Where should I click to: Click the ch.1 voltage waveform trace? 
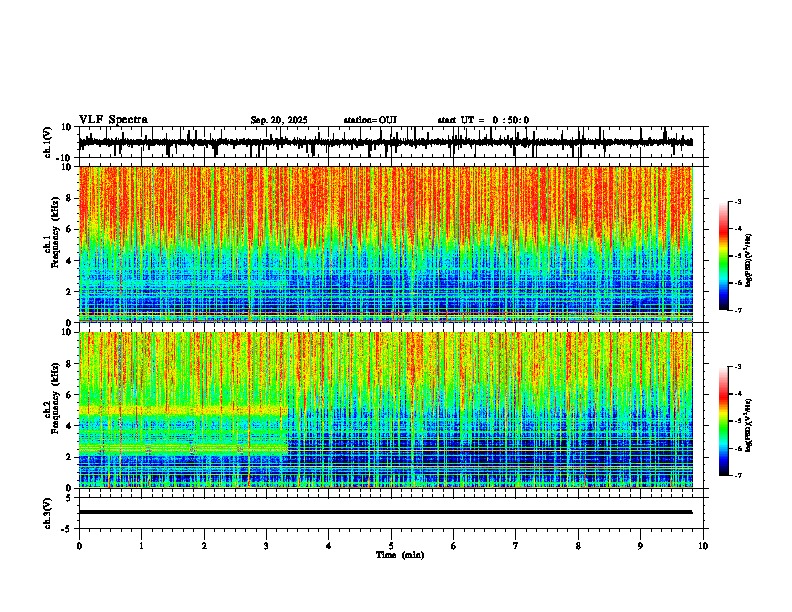[385, 142]
